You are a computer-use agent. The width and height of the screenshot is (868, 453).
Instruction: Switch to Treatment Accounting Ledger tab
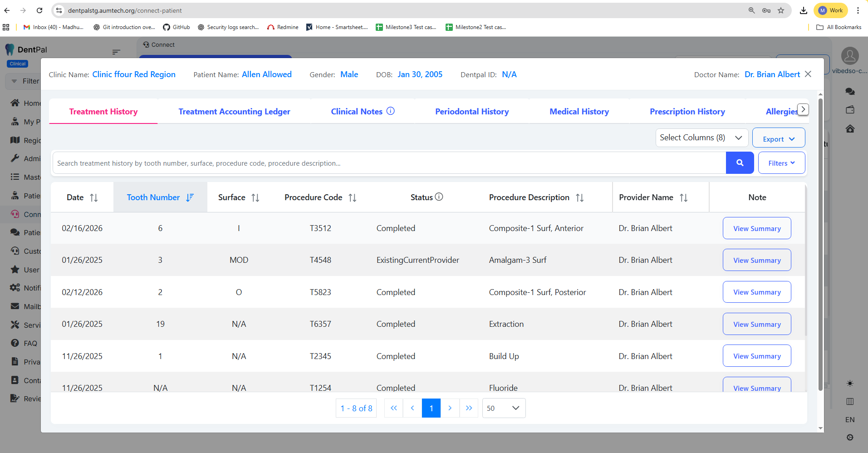[234, 112]
